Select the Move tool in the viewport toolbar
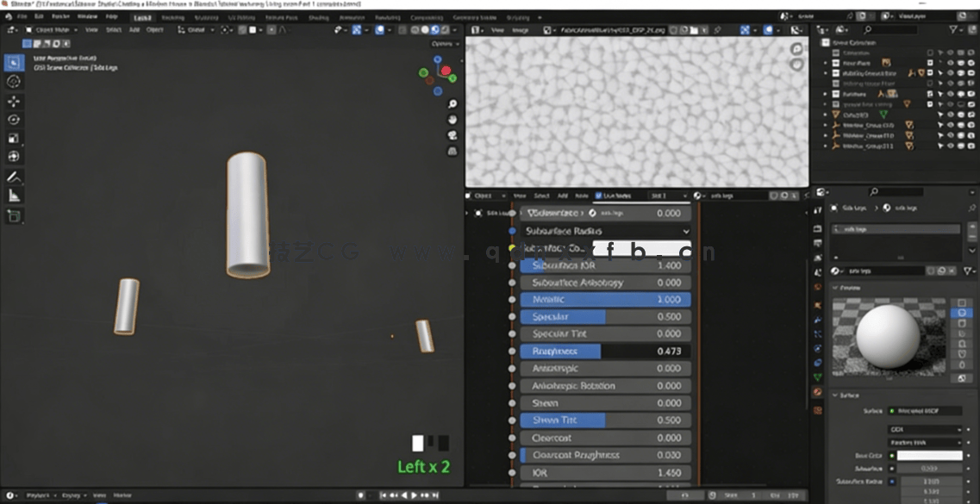Screen dimensions: 980x504 12,102
